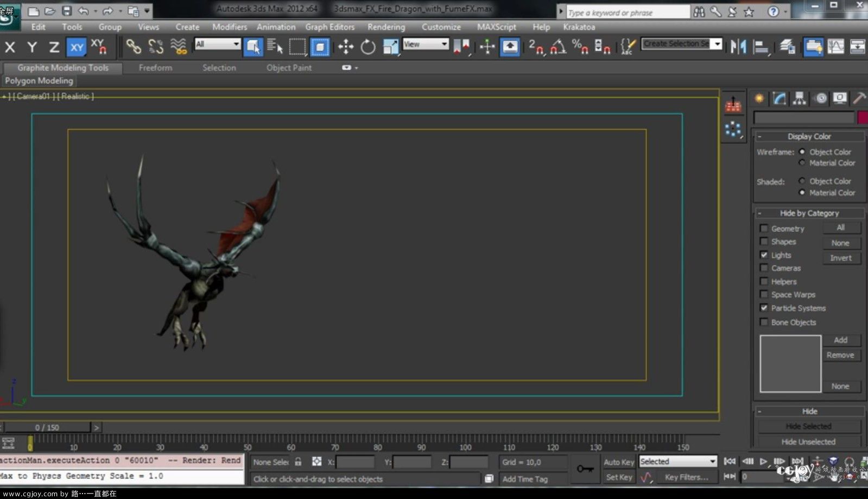868x499 pixels.
Task: Check the Cameras hide checkbox
Action: point(764,268)
